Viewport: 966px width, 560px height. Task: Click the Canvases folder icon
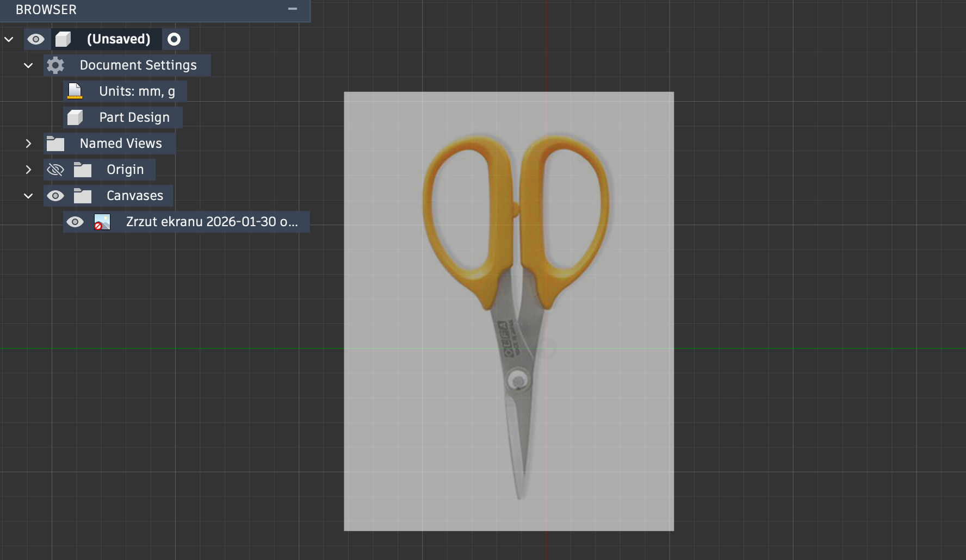point(83,196)
